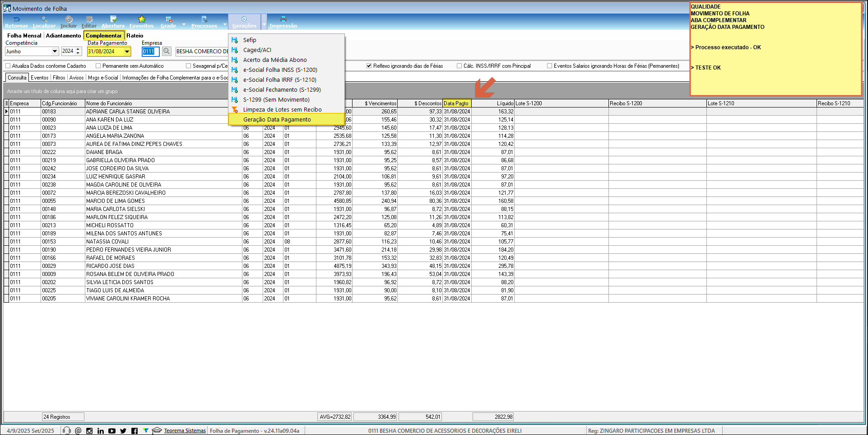Toggle Atualiza Dados conforme Cadastro checkbox
Screen dimensions: 868x435
point(8,66)
